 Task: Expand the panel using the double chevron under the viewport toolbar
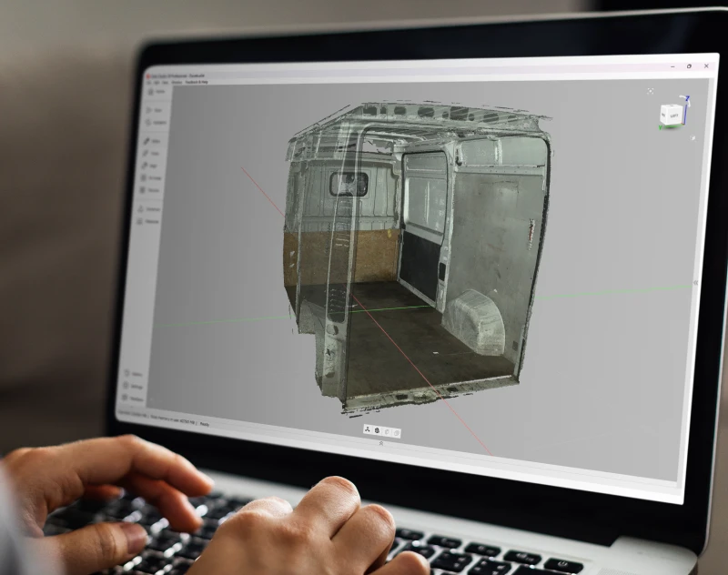(x=381, y=443)
